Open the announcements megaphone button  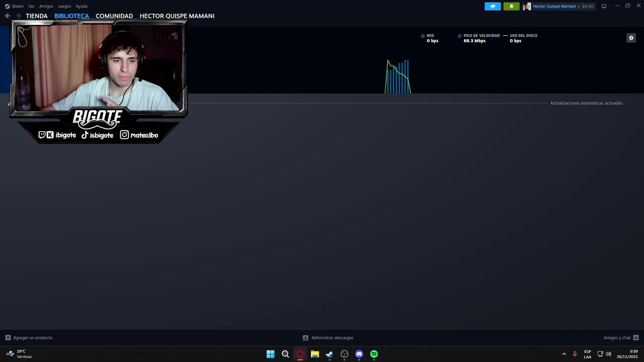click(x=493, y=6)
